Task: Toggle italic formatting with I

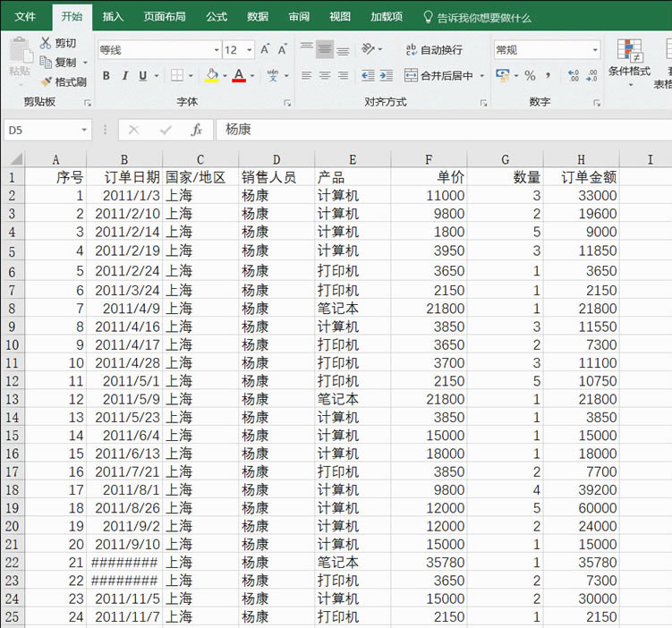Action: (x=124, y=76)
